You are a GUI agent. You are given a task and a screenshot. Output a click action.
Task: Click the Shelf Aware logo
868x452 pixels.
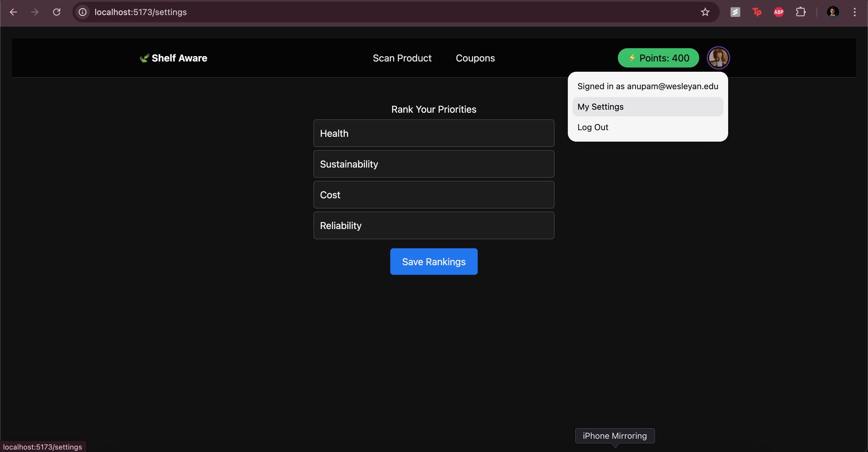pos(174,58)
